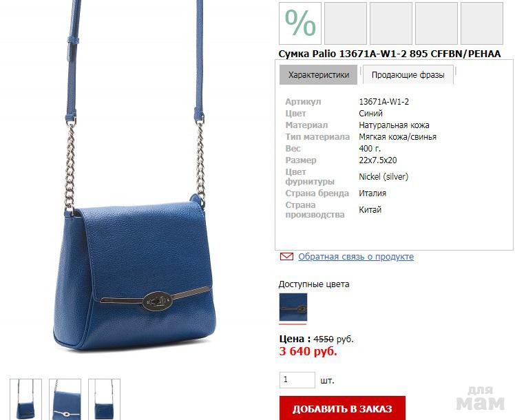Click the quantity input field
Viewport: 515px width, 420px height.
point(297,380)
